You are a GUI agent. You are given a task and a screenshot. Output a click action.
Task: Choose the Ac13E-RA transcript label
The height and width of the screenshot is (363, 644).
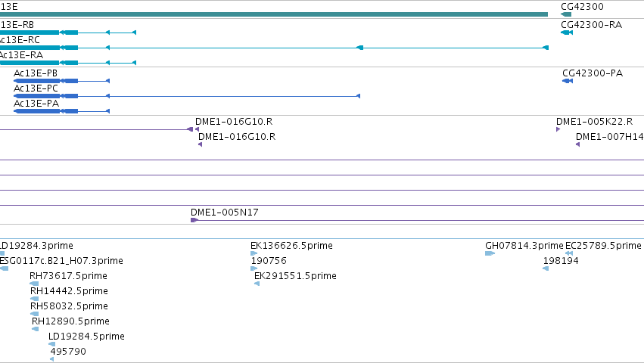click(21, 55)
